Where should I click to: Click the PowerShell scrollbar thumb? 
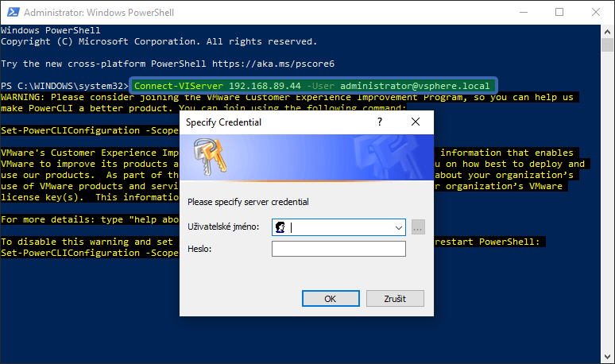(608, 45)
